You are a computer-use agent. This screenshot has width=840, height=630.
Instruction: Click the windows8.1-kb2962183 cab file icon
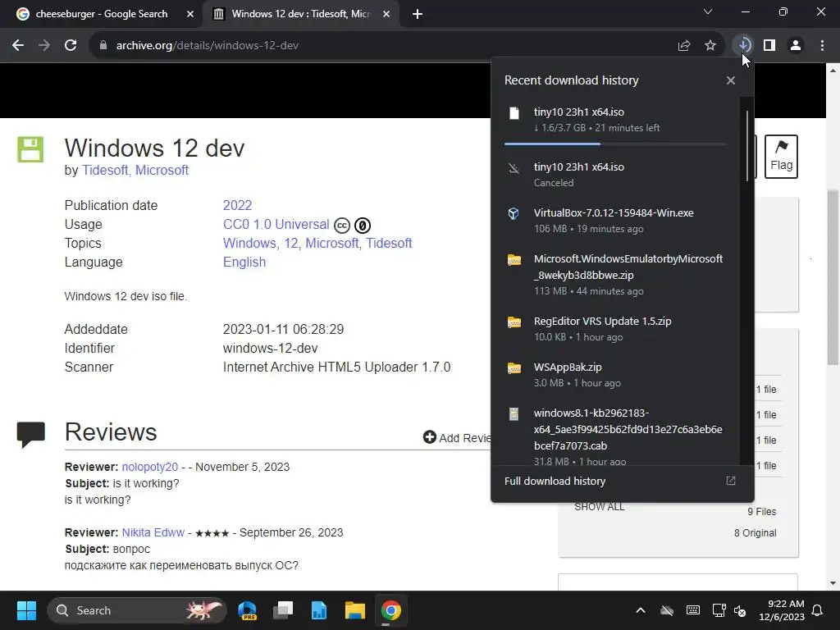point(514,414)
